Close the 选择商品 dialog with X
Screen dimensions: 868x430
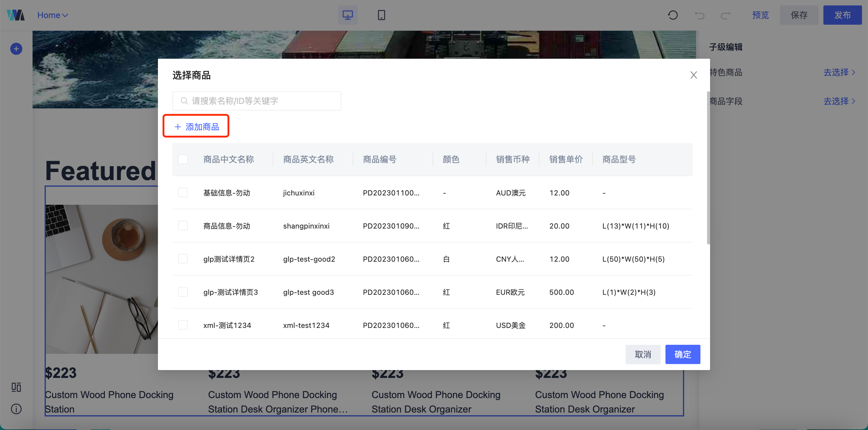point(693,75)
